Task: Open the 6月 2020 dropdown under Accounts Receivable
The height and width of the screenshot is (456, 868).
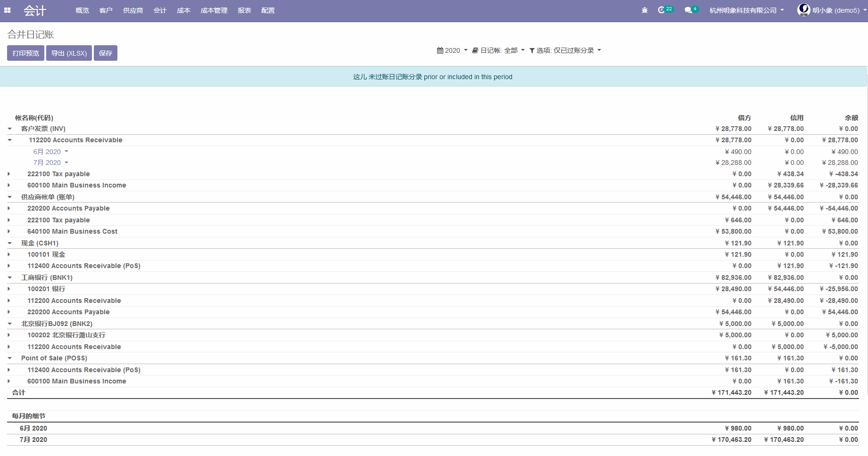Action: point(50,152)
